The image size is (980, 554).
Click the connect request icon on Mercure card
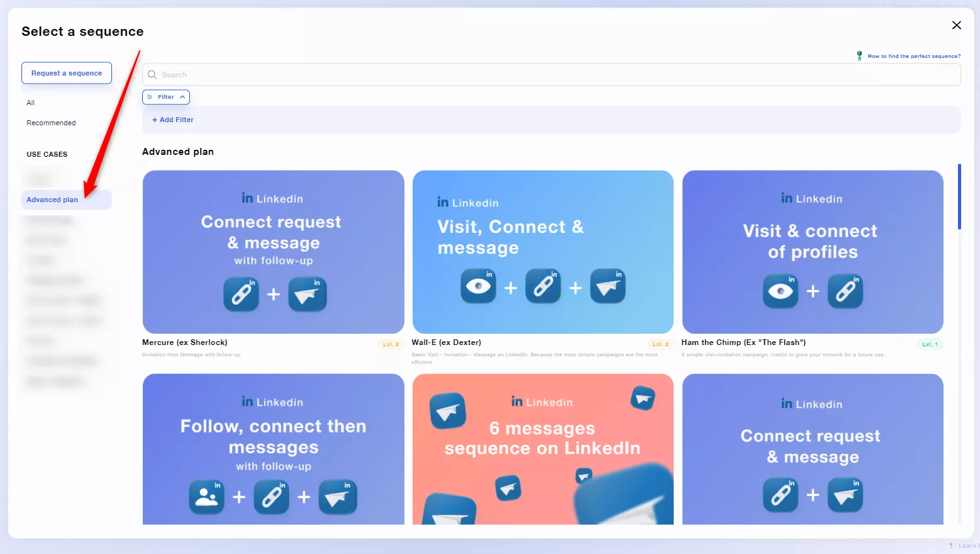click(241, 294)
